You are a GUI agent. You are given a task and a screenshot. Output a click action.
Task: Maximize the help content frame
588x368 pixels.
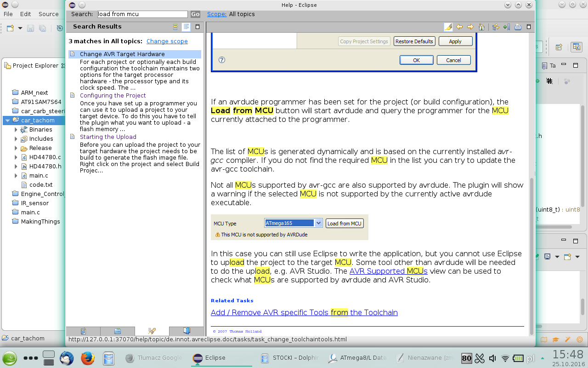click(x=529, y=27)
